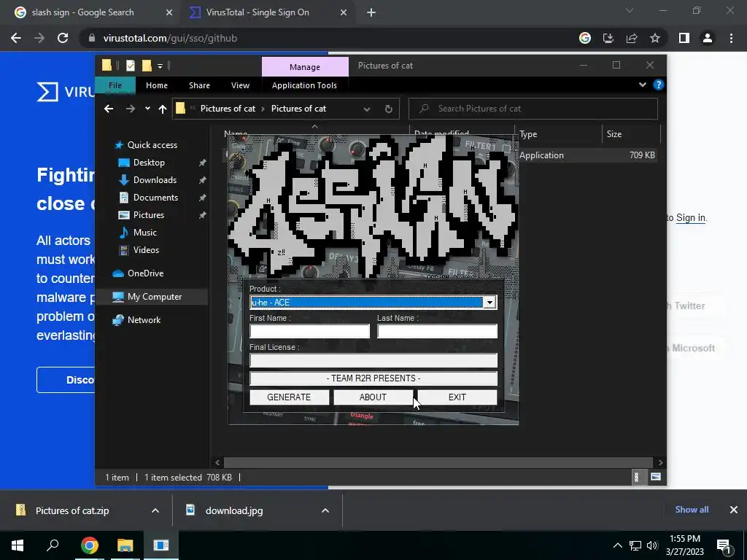Select OneDrive in navigation pane

(x=145, y=273)
